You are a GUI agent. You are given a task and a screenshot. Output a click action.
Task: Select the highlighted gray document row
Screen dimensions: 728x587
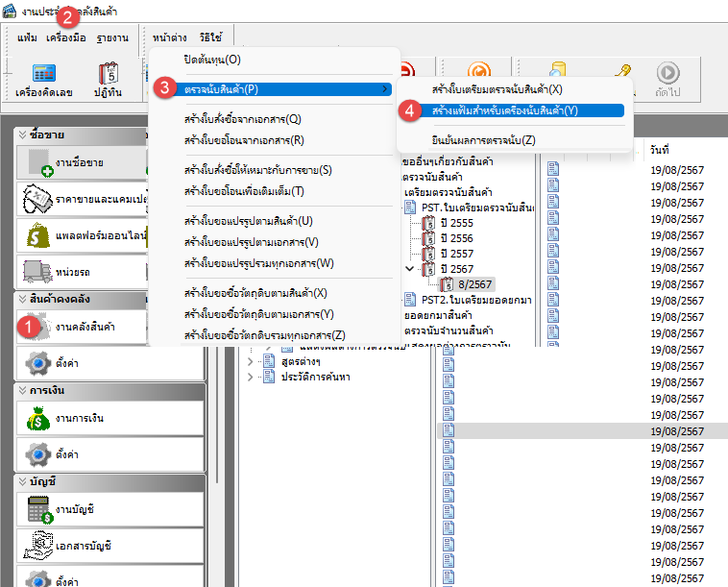click(581, 432)
